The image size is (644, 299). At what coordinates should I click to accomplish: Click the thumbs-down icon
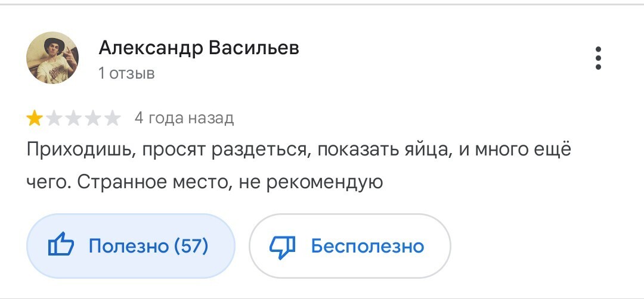[283, 245]
